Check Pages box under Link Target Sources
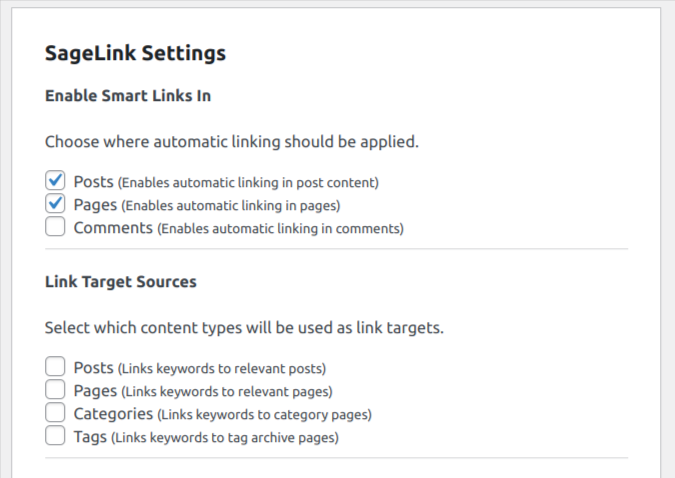675x478 pixels. pos(55,390)
